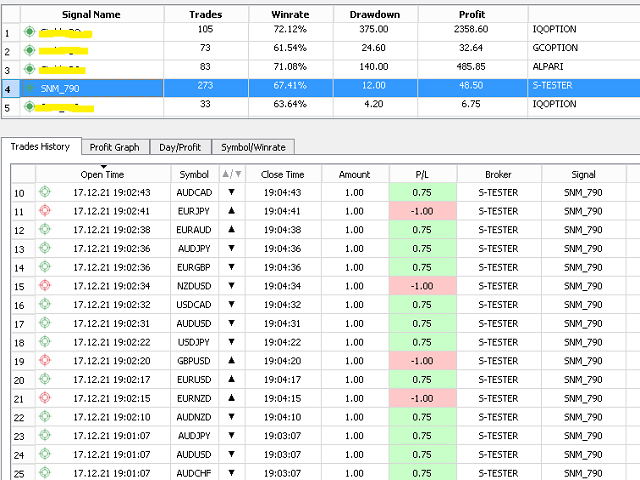The width and height of the screenshot is (640, 480).
Task: Sort trades using the Open Time header arrow
Action: pyautogui.click(x=103, y=166)
